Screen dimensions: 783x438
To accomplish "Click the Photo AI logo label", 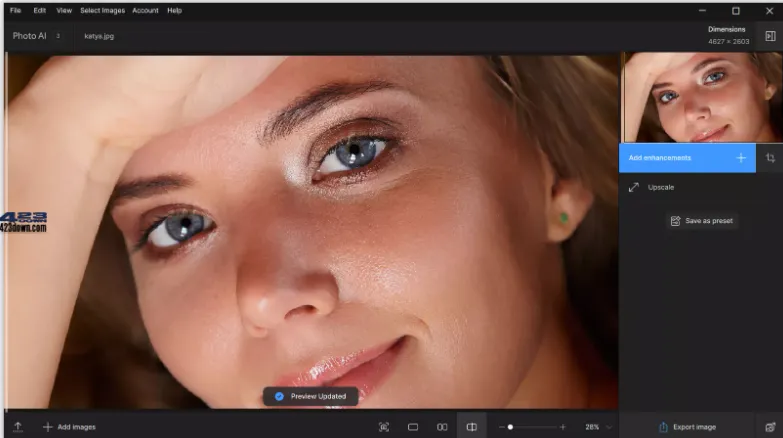I will tap(29, 36).
